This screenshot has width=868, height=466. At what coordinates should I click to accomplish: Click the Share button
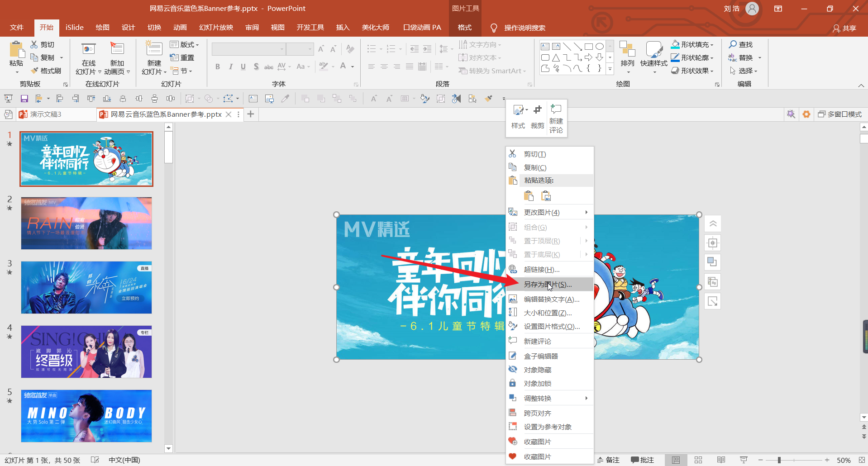click(x=844, y=28)
